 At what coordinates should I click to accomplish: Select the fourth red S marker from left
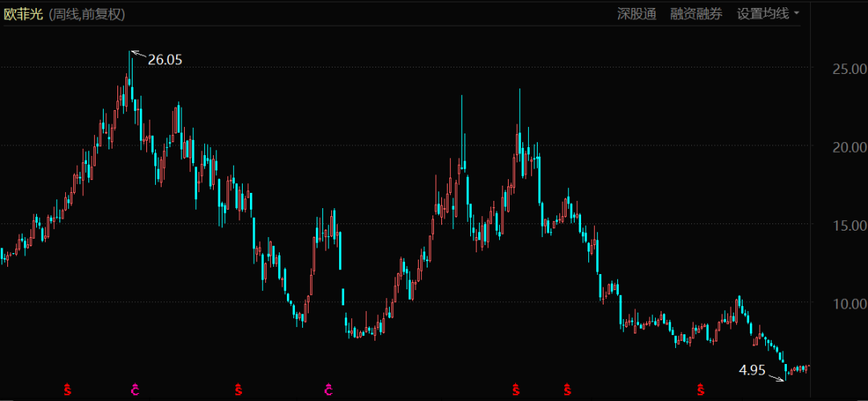point(567,391)
